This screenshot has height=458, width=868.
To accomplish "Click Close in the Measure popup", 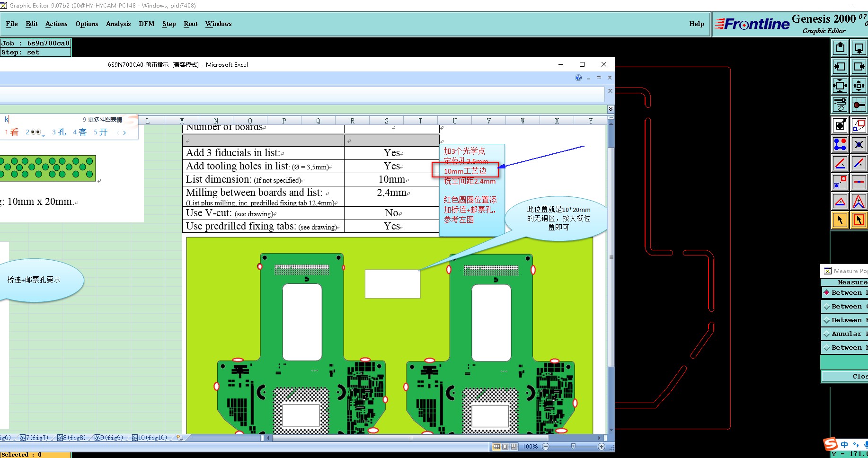I will pos(845,377).
